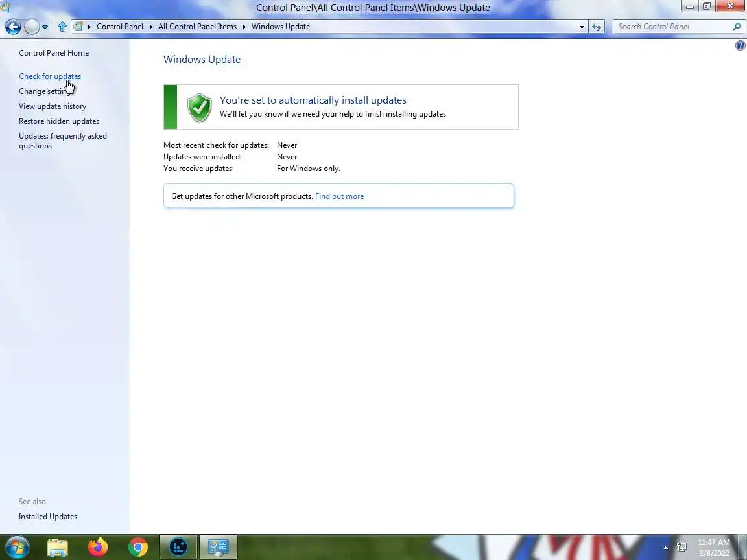Open File Explorer from the taskbar
The height and width of the screenshot is (560, 747).
(58, 547)
